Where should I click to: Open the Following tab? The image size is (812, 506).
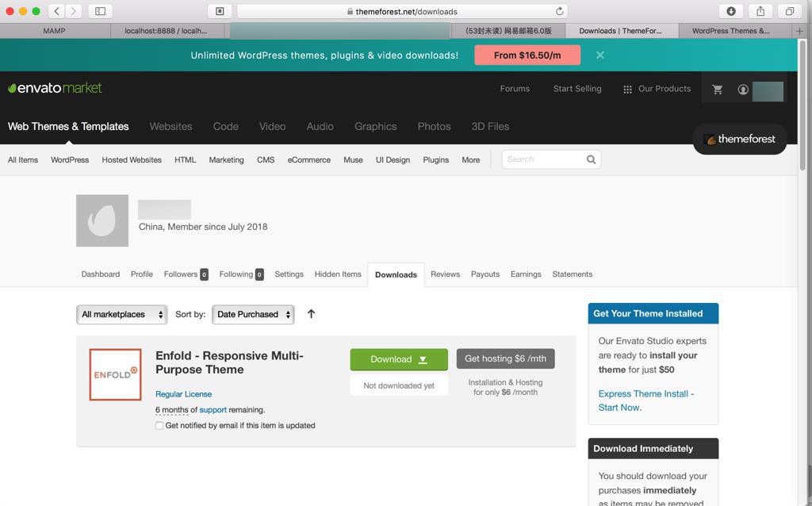(x=241, y=274)
